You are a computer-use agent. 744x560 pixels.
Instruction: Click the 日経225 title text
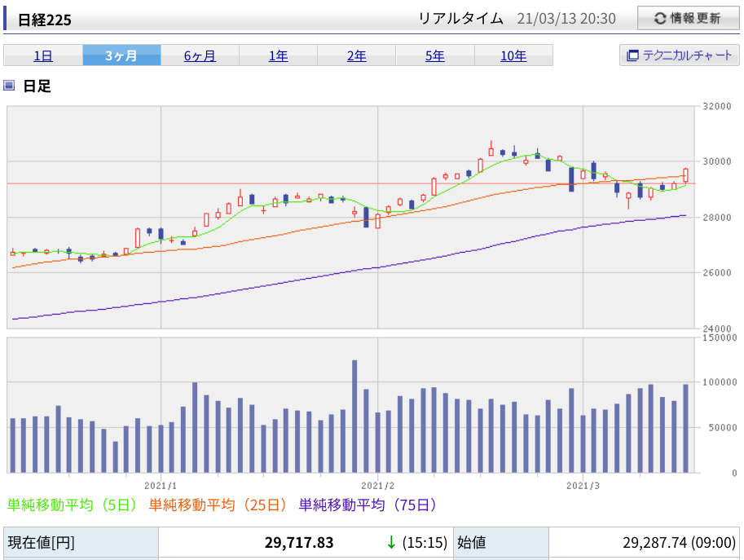coord(44,20)
